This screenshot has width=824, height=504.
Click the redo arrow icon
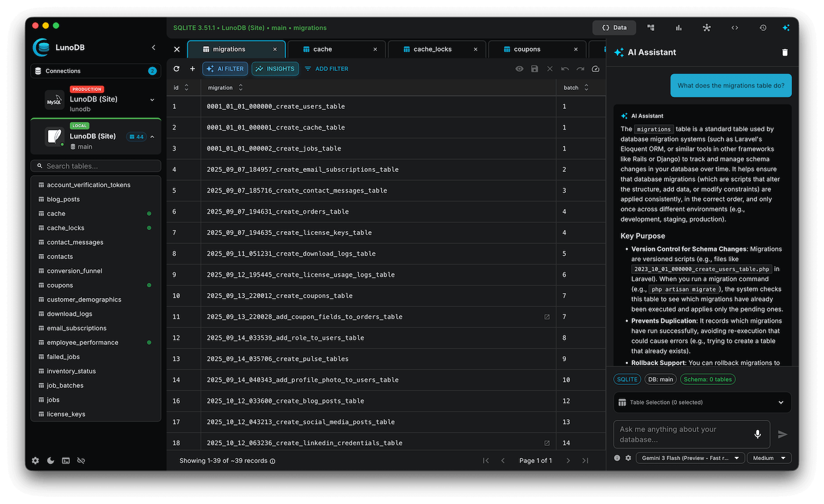581,69
